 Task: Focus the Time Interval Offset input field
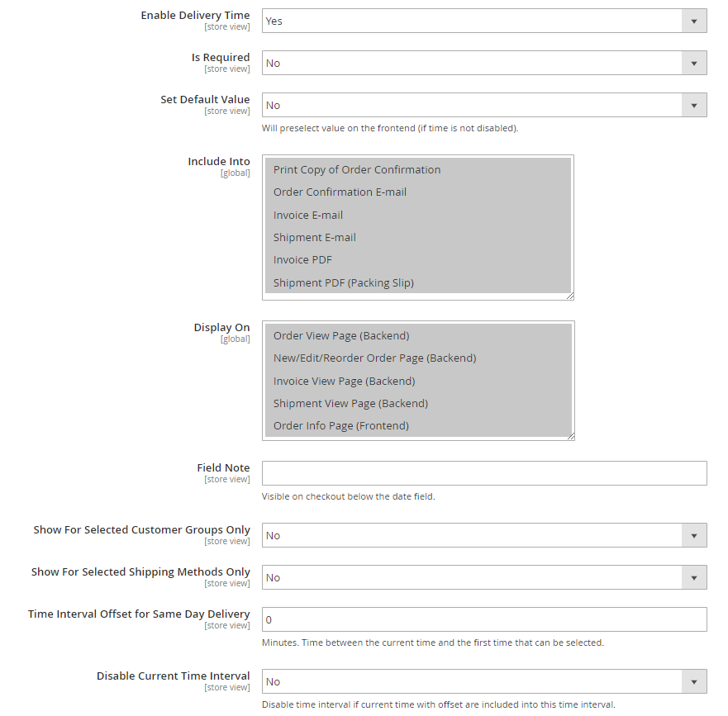(x=484, y=619)
